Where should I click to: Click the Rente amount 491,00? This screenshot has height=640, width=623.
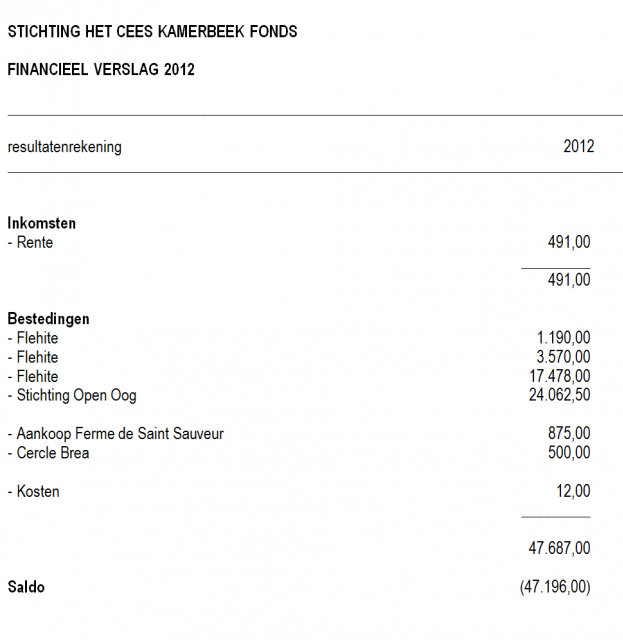click(x=569, y=242)
